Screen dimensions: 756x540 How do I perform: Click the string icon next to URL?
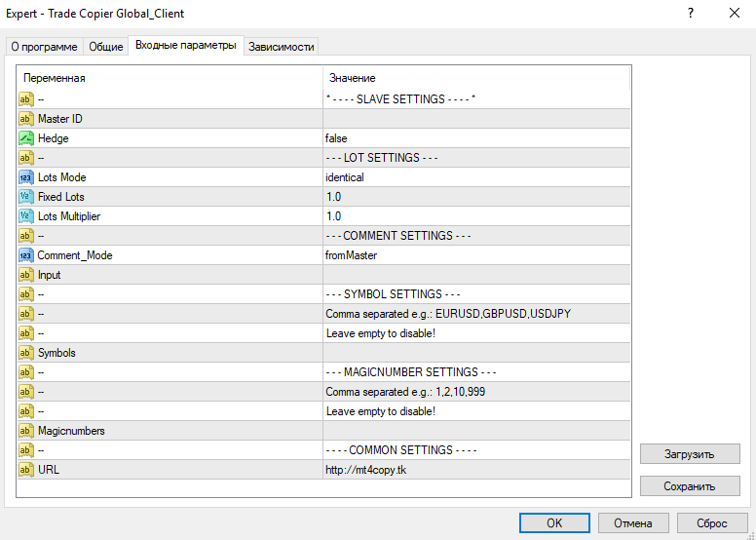[x=26, y=470]
